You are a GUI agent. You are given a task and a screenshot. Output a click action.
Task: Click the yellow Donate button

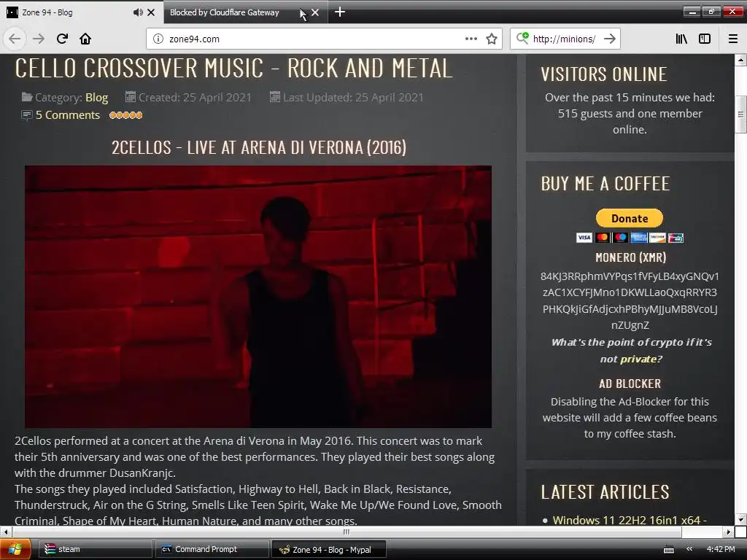point(630,219)
